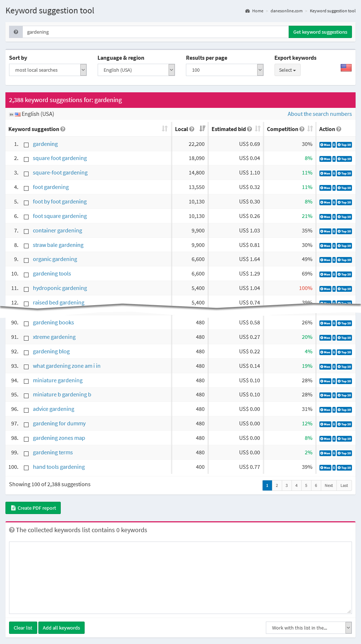The image size is (361, 644).
Task: Check the box for 'miniature gardening'
Action: (26, 381)
